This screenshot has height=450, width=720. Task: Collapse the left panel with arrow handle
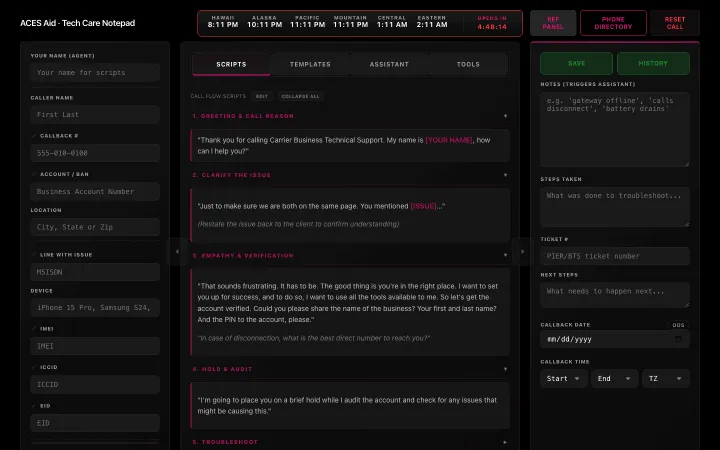[177, 252]
